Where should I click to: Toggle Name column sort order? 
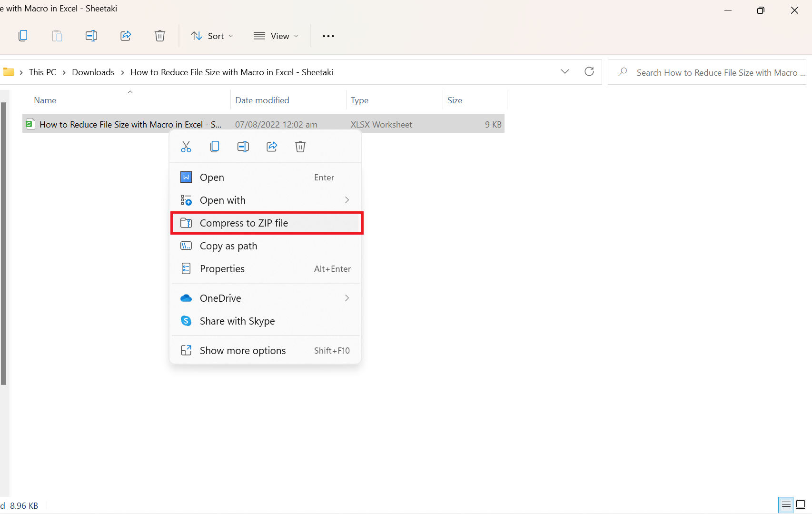[x=45, y=100]
